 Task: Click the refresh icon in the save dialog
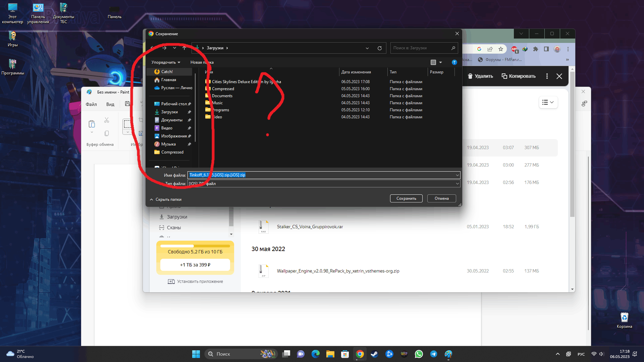click(x=379, y=48)
